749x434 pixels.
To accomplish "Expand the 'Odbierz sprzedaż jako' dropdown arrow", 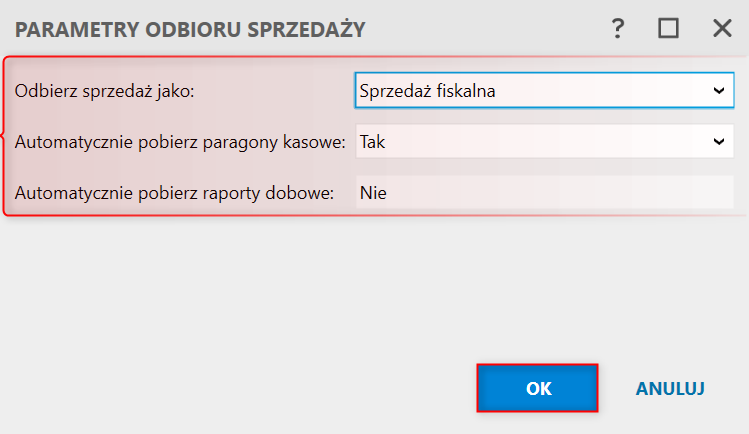I will [x=718, y=91].
